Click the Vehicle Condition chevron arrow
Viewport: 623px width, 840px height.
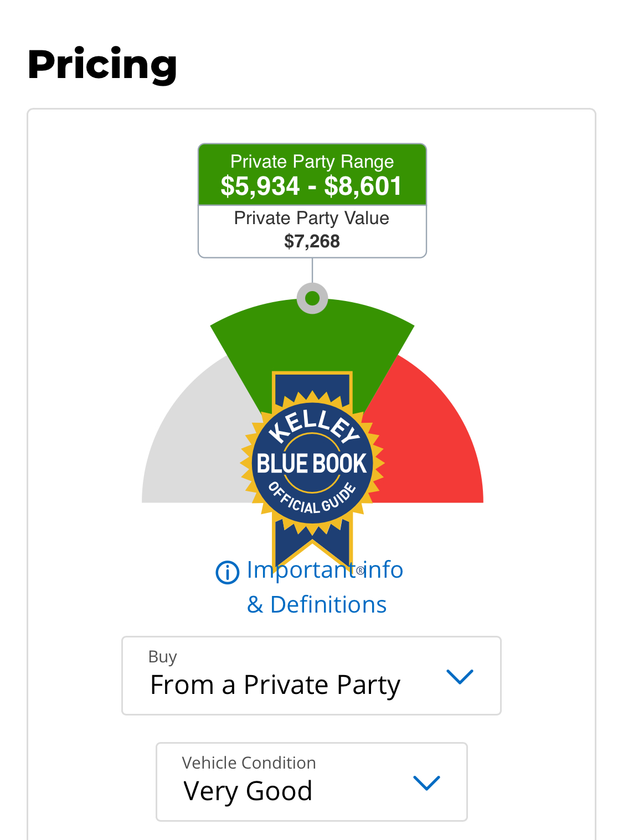[x=426, y=782]
